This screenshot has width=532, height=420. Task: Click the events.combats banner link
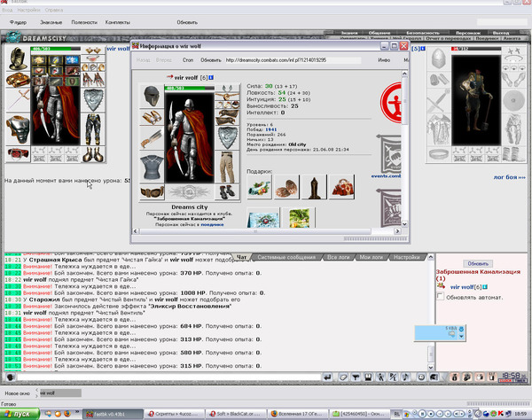pyautogui.click(x=386, y=176)
